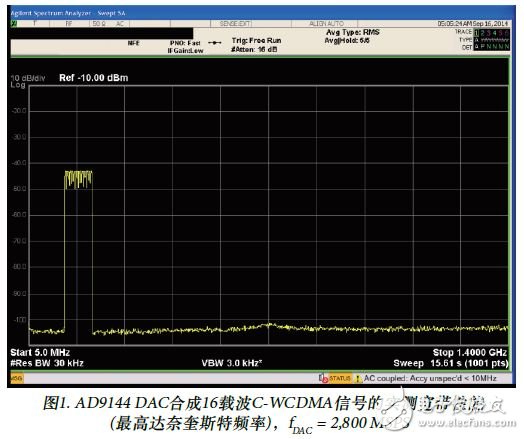Viewport: 524px width, 439px height.
Task: Select trace number 2
Action: click(x=482, y=33)
